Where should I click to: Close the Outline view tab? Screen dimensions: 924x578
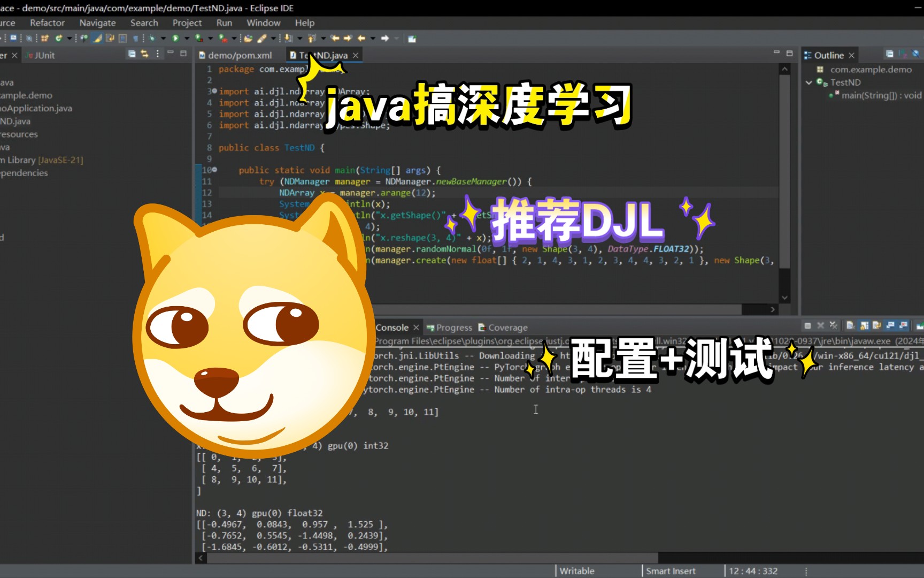851,55
